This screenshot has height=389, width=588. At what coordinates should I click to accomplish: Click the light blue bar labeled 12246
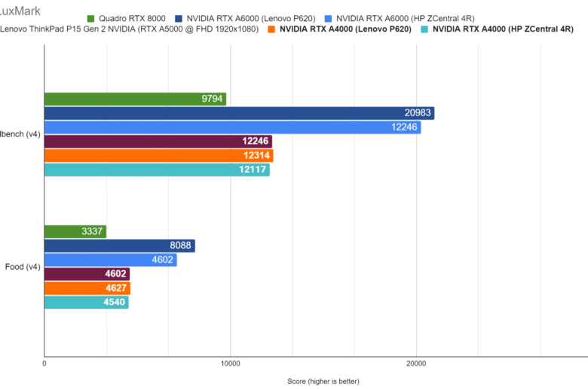pos(232,127)
